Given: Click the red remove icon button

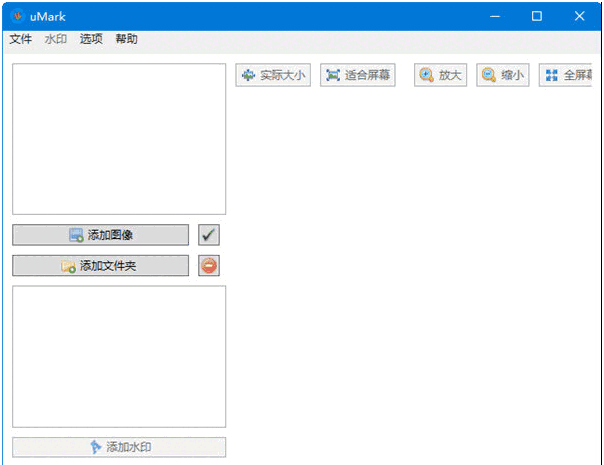Looking at the screenshot, I should point(209,265).
